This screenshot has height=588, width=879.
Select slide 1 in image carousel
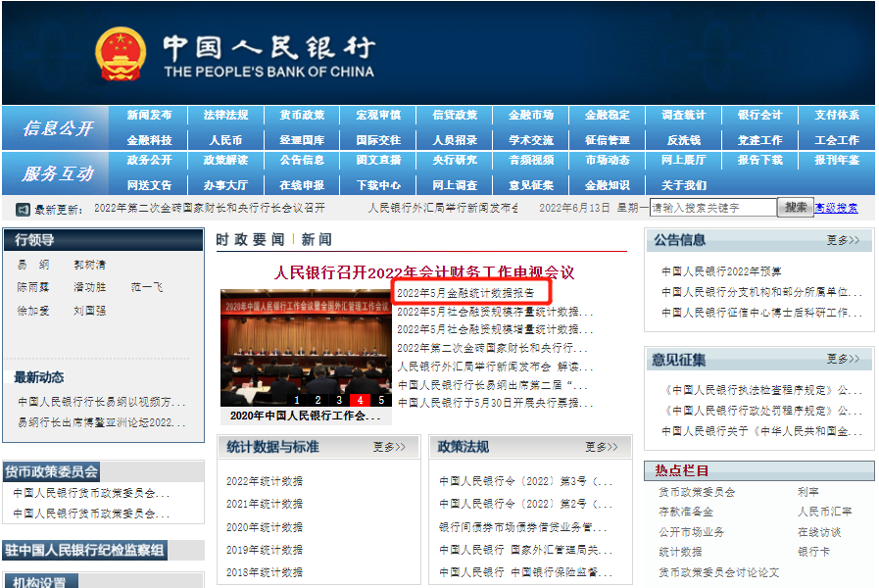point(297,400)
